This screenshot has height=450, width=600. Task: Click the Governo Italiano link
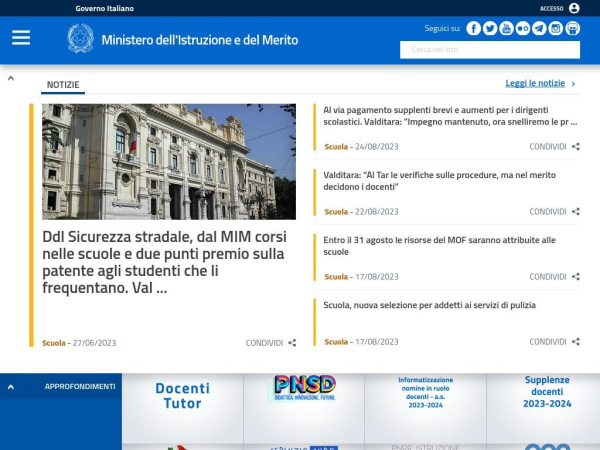(104, 8)
